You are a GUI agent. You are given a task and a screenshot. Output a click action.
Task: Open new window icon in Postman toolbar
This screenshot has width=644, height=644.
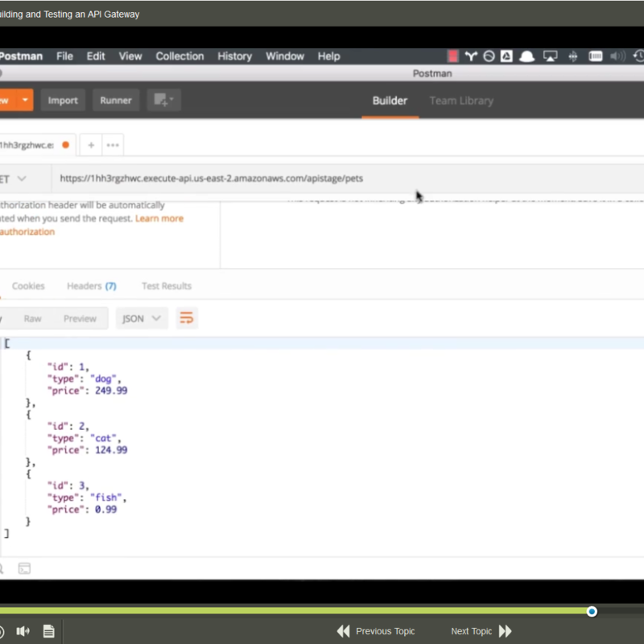(x=164, y=100)
